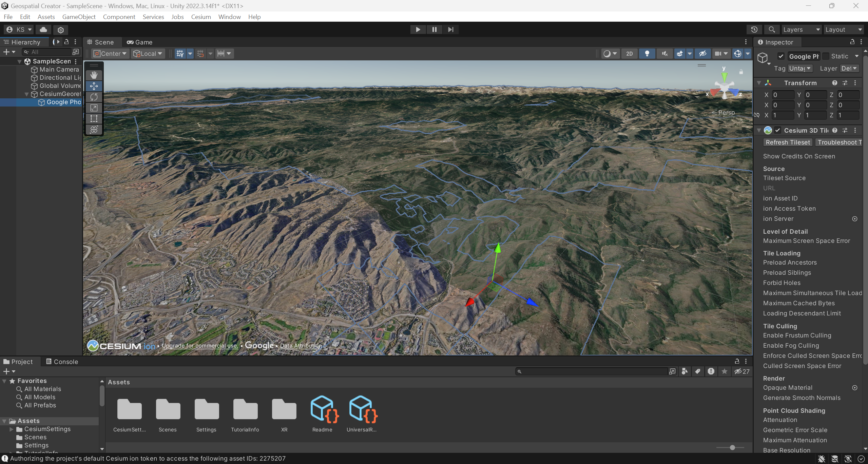
Task: Open the Local rotation dropdown
Action: pos(148,54)
